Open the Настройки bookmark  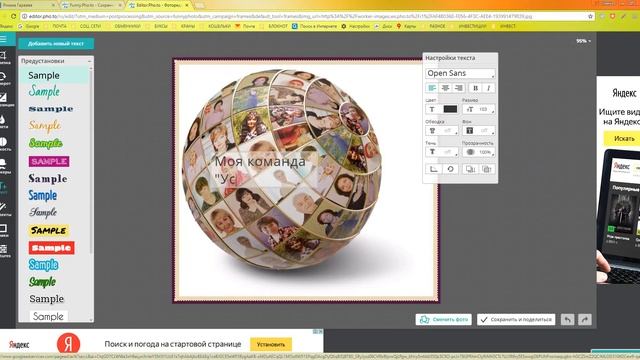tap(355, 26)
